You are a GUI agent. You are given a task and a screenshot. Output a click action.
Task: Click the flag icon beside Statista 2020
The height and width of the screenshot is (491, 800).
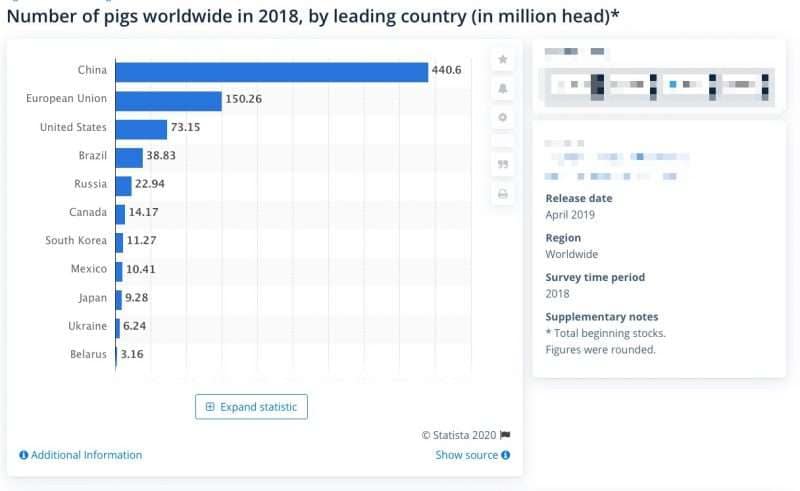click(x=505, y=435)
